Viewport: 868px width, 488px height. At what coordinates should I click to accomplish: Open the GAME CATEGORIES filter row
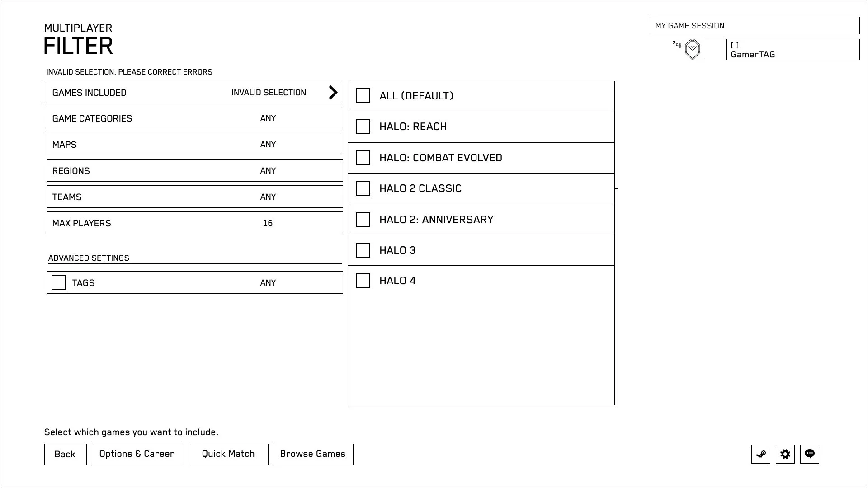(195, 118)
